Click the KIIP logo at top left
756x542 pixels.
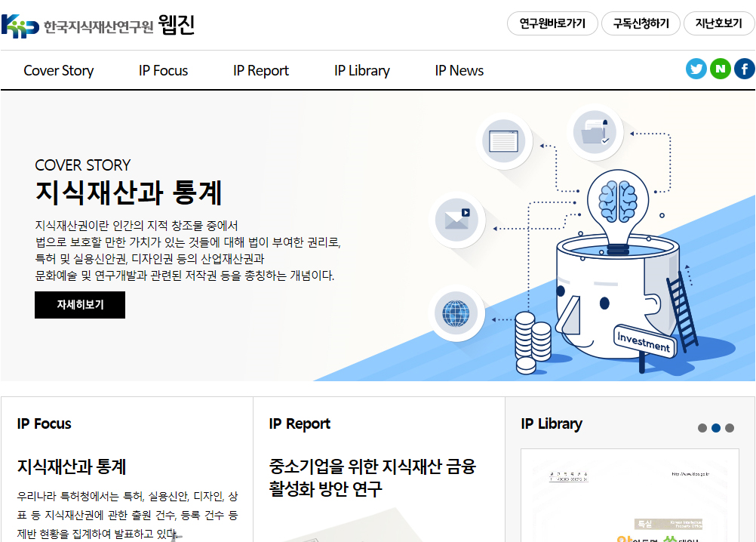(20, 26)
